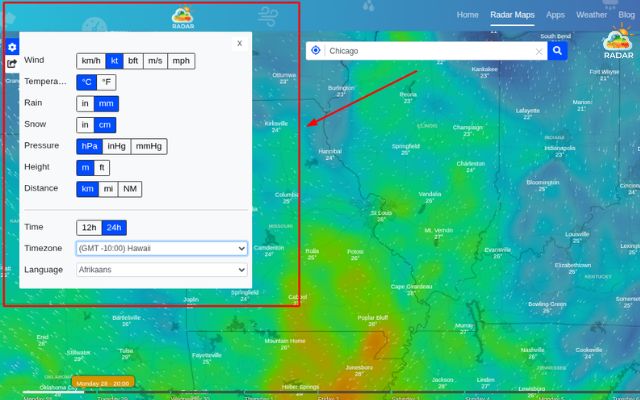Open the Blog nav item
Screen dimensions: 640x400
pos(627,15)
